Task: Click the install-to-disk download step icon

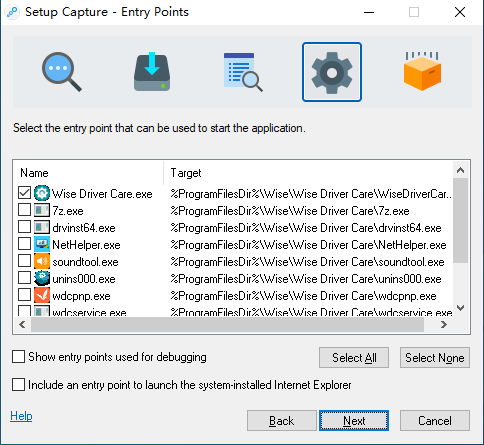Action: 152,72
